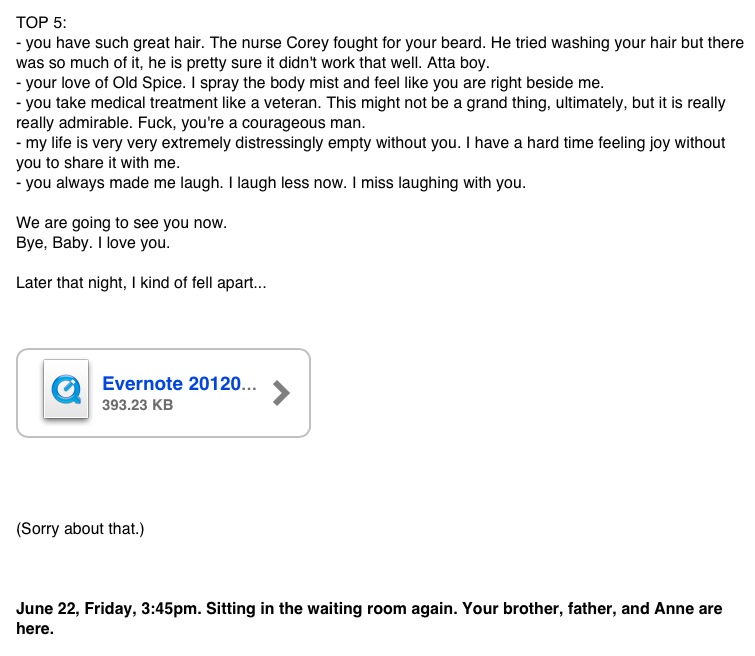Click the '(Sorry about that.)' text
The height and width of the screenshot is (656, 755).
tap(80, 529)
